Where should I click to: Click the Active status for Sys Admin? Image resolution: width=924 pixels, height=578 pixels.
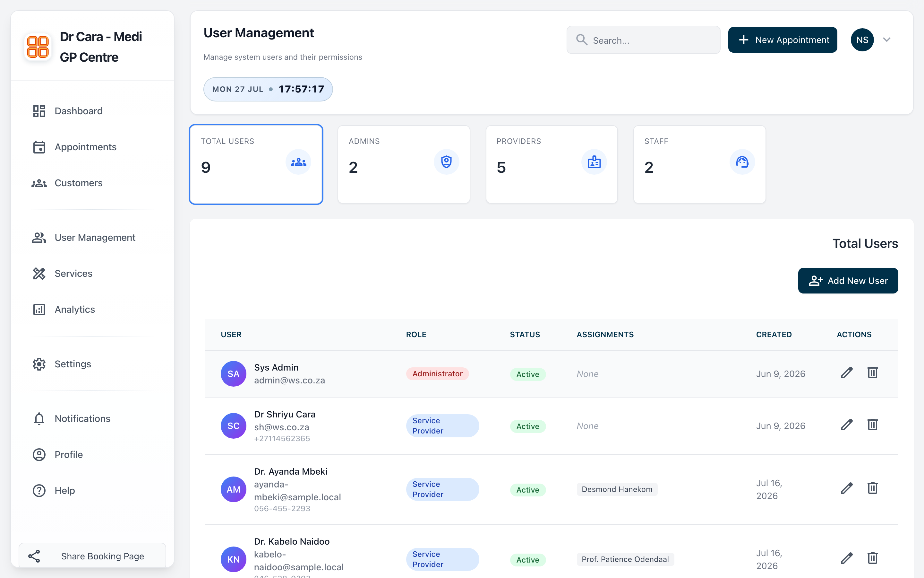(x=528, y=374)
